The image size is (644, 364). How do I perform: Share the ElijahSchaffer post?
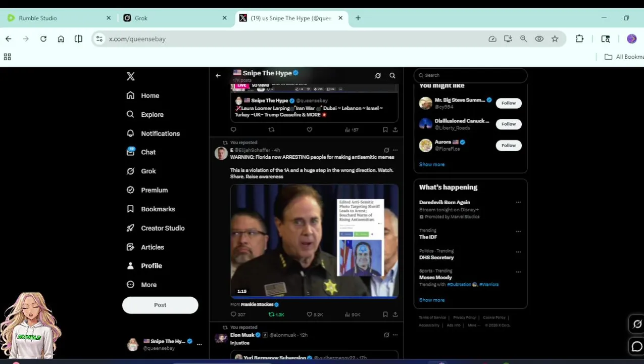[395, 314]
